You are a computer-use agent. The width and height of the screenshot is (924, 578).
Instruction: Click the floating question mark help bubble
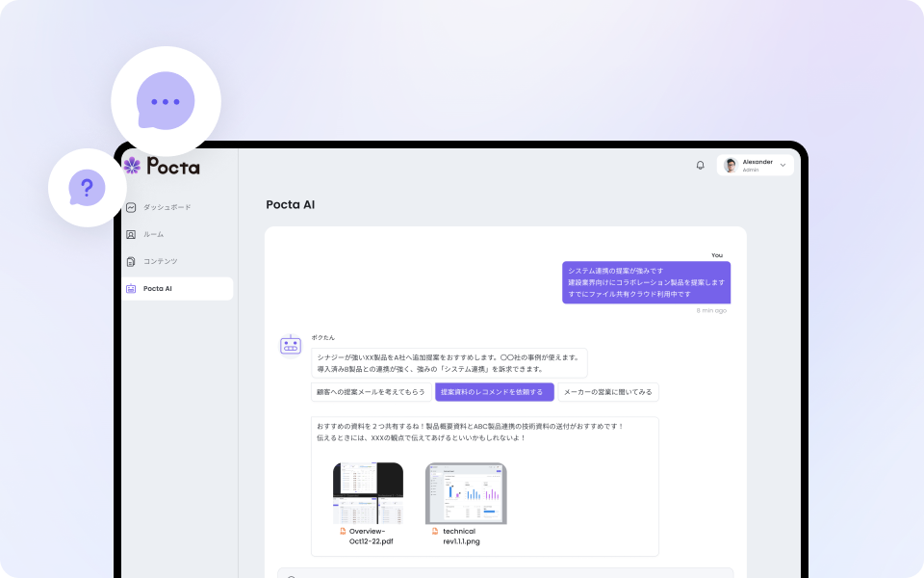click(87, 188)
